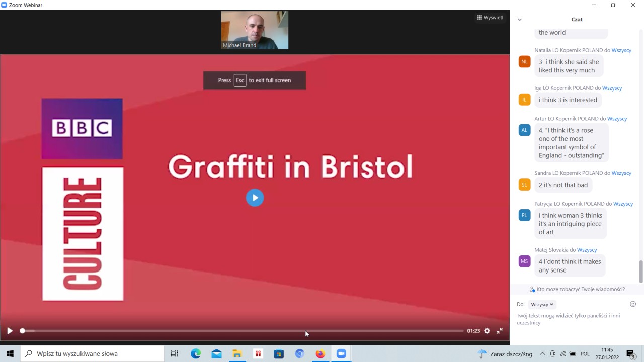This screenshot has width=644, height=362.
Task: Play the video using the center play button
Action: (255, 198)
